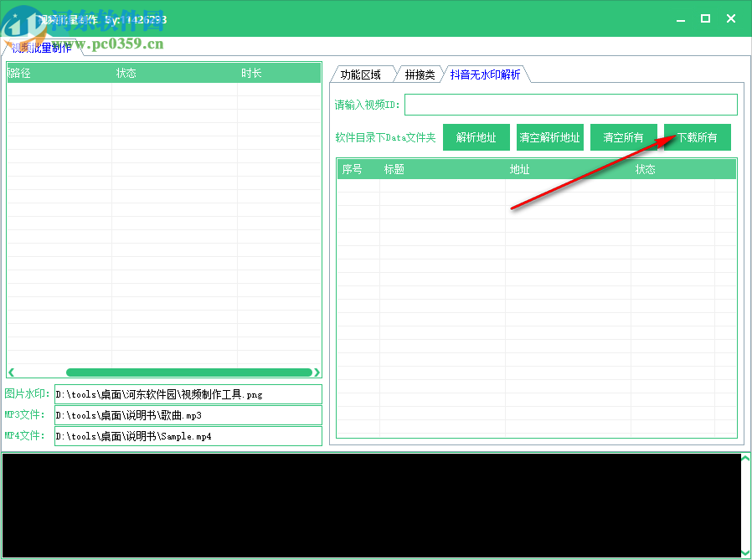
Task: Select the 抖音无水印解析 tab
Action: pos(486,74)
